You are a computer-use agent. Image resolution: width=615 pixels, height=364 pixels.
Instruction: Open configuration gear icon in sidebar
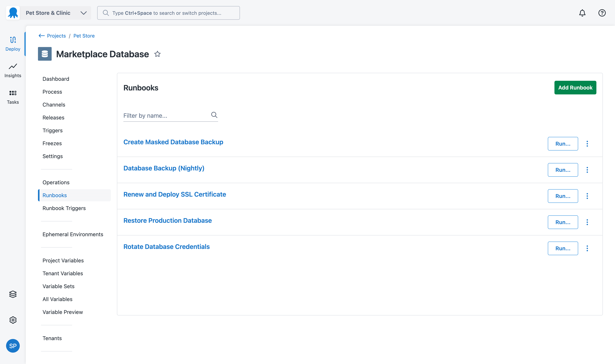[x=13, y=320]
